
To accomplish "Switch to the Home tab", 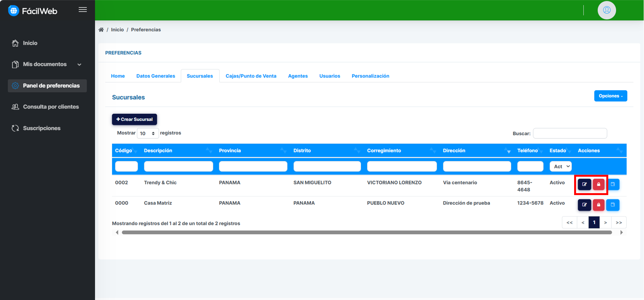I will point(118,76).
